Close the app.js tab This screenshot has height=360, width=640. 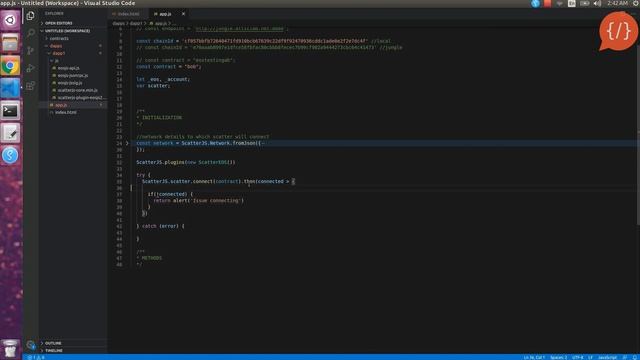point(183,14)
